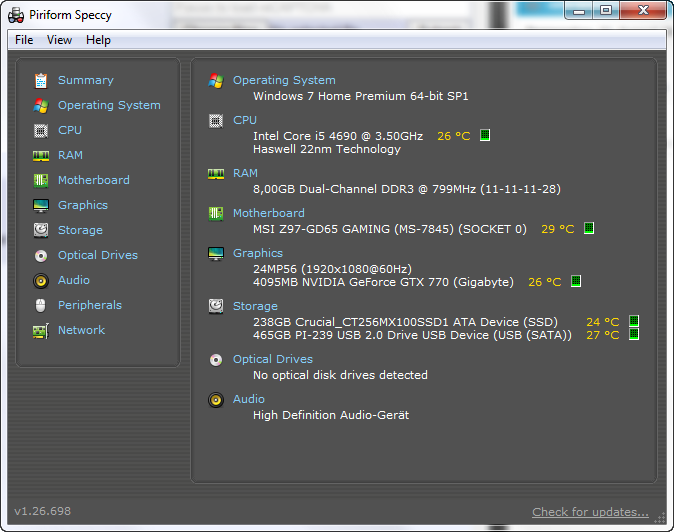Open the View menu
This screenshot has width=674, height=532.
59,40
